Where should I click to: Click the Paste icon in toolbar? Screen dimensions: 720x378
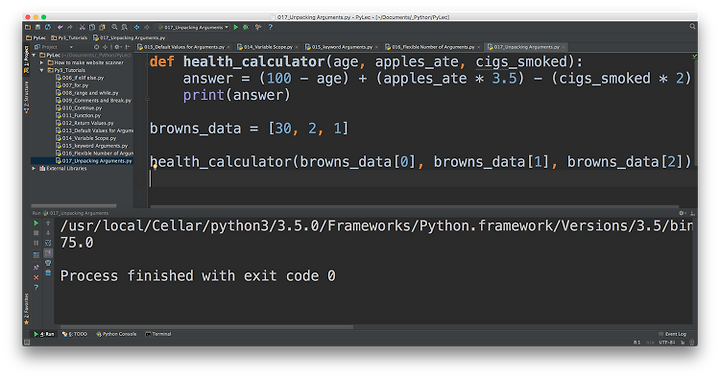click(x=102, y=27)
